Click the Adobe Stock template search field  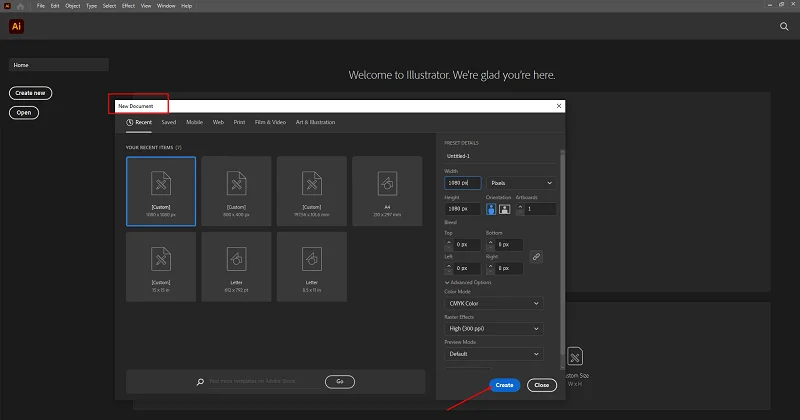coord(264,381)
